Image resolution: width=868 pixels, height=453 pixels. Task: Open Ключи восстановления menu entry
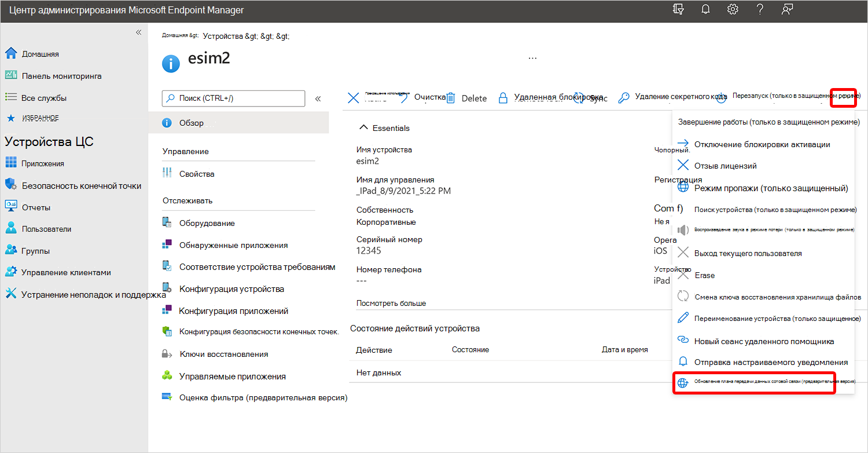click(x=224, y=354)
